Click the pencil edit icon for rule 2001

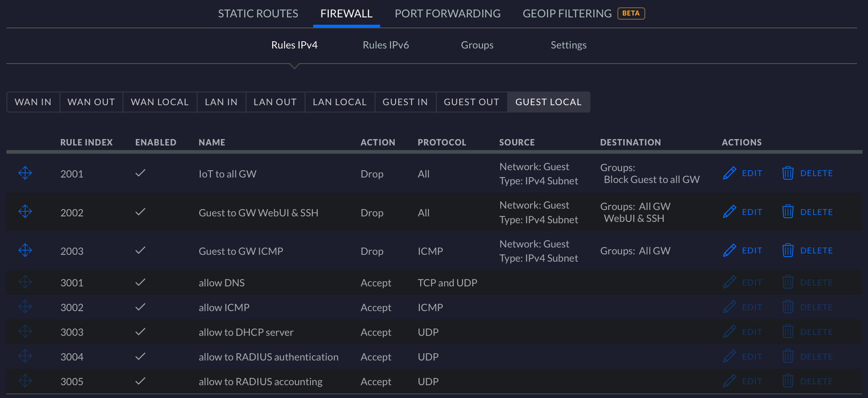point(729,173)
